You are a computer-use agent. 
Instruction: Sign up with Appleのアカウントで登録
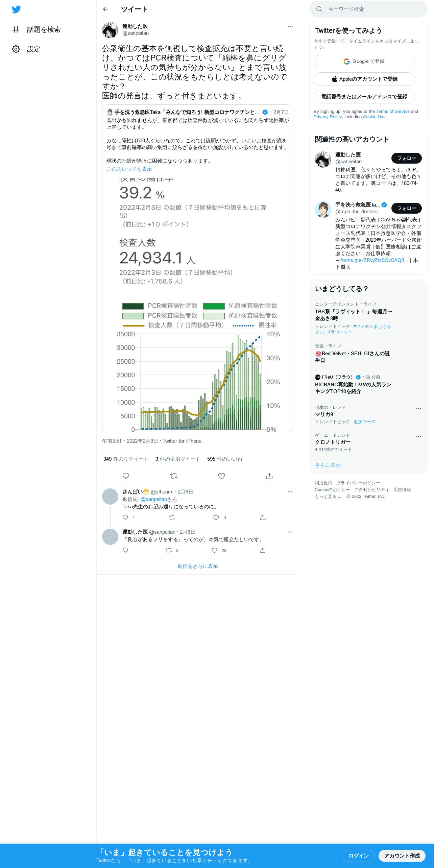point(364,79)
